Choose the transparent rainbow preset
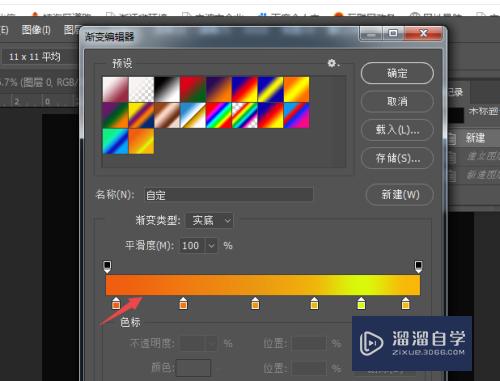The image size is (500, 381). [245, 115]
